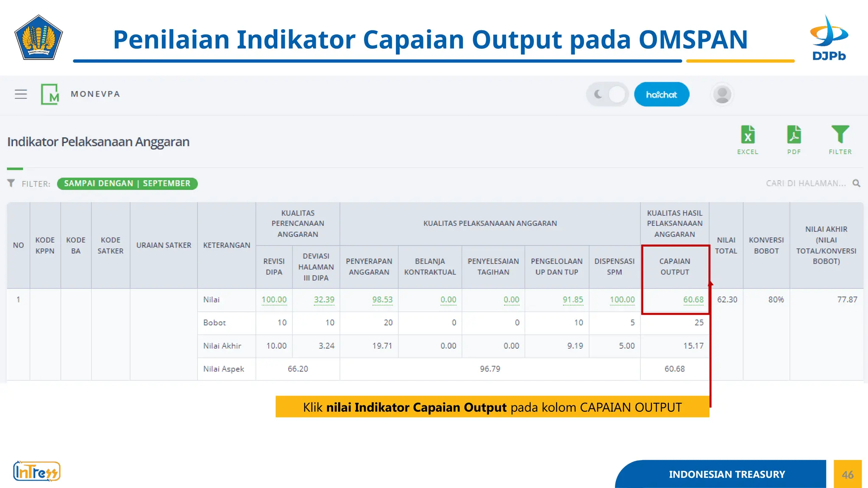Open the hamburger menu icon
Screen dimensions: 868x488
21,94
